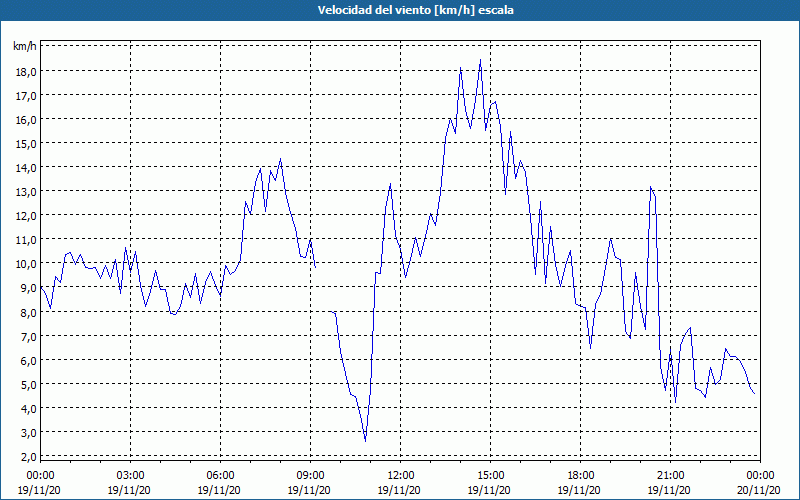Click the 20/11/20 date label
This screenshot has width=800, height=500.
tap(759, 490)
